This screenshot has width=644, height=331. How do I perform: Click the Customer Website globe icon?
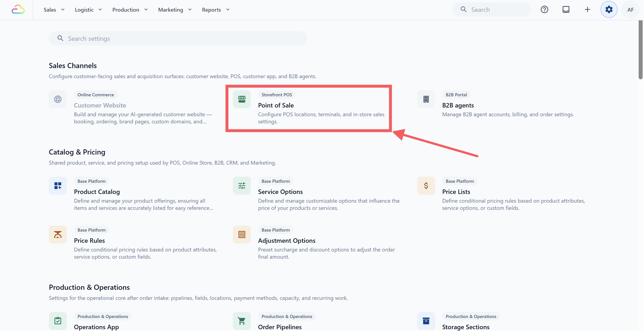pos(58,99)
